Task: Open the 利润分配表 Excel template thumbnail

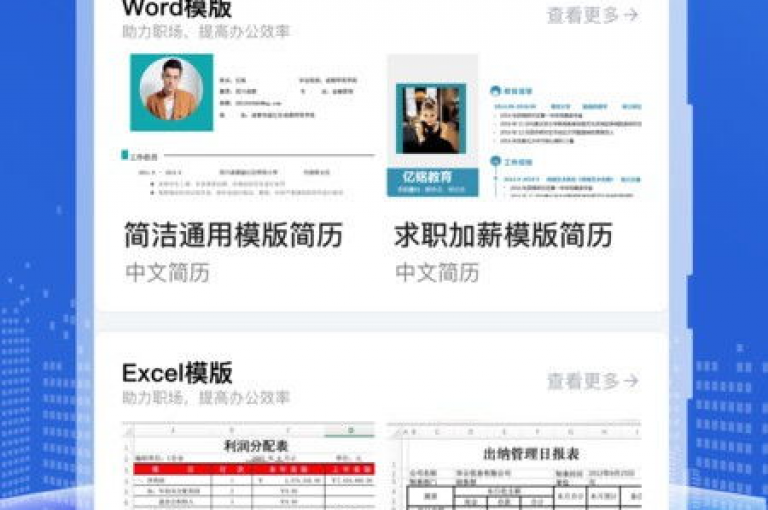Action: (248, 465)
